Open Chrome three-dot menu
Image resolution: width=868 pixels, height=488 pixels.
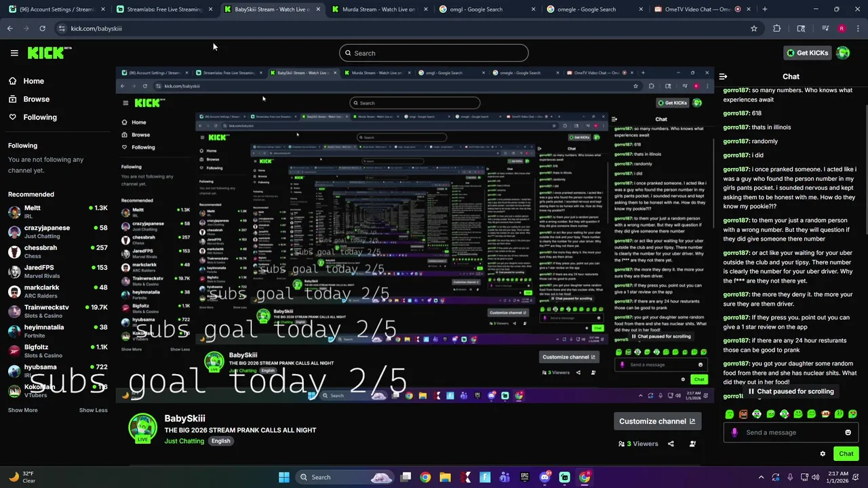pyautogui.click(x=858, y=28)
